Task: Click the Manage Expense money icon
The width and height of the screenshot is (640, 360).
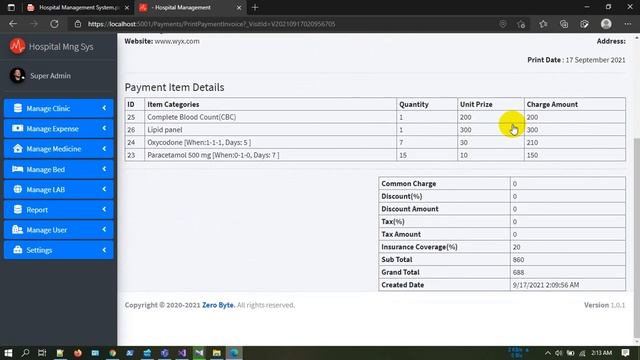Action: pyautogui.click(x=18, y=128)
